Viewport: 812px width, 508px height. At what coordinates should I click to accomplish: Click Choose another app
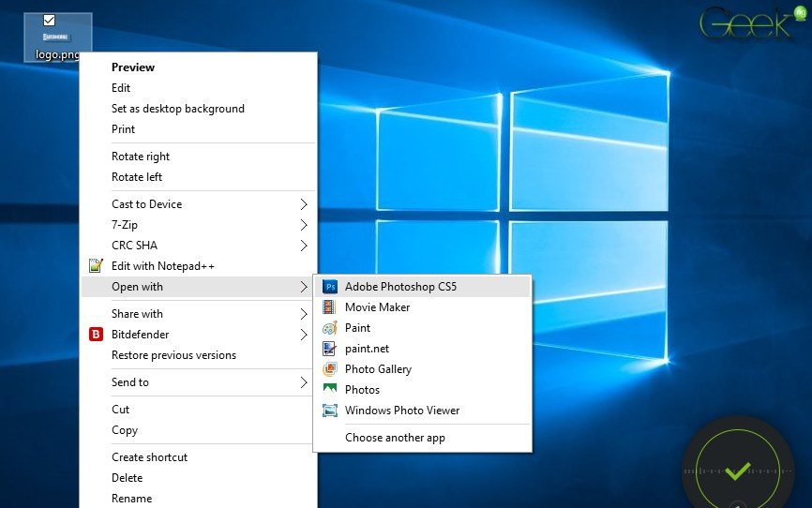click(395, 438)
